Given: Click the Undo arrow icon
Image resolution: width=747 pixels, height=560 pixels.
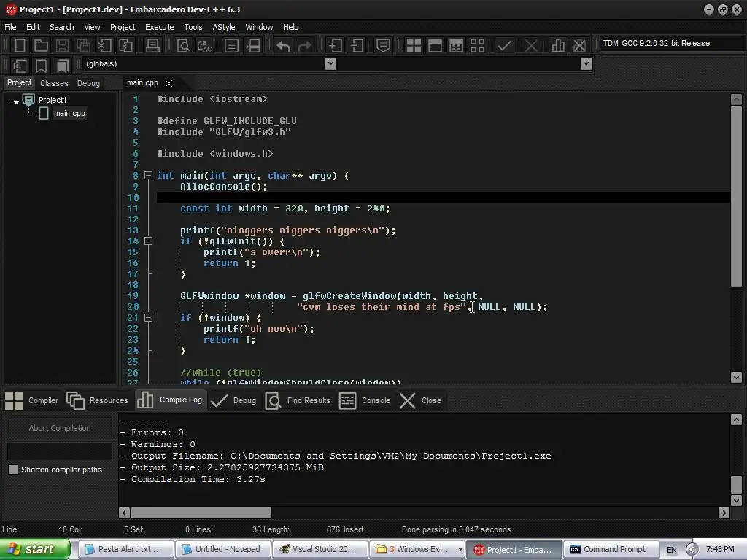Looking at the screenshot, I should tap(284, 46).
